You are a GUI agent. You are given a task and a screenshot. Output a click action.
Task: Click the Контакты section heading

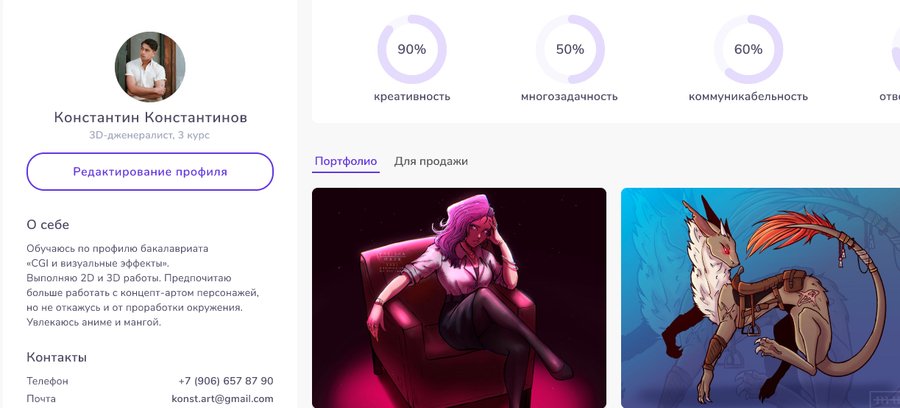click(x=56, y=358)
